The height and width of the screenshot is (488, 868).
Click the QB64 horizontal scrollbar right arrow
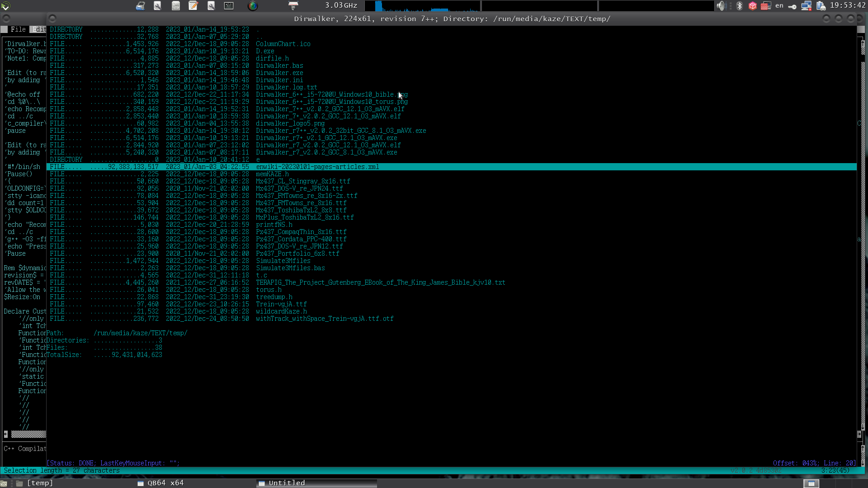859,434
